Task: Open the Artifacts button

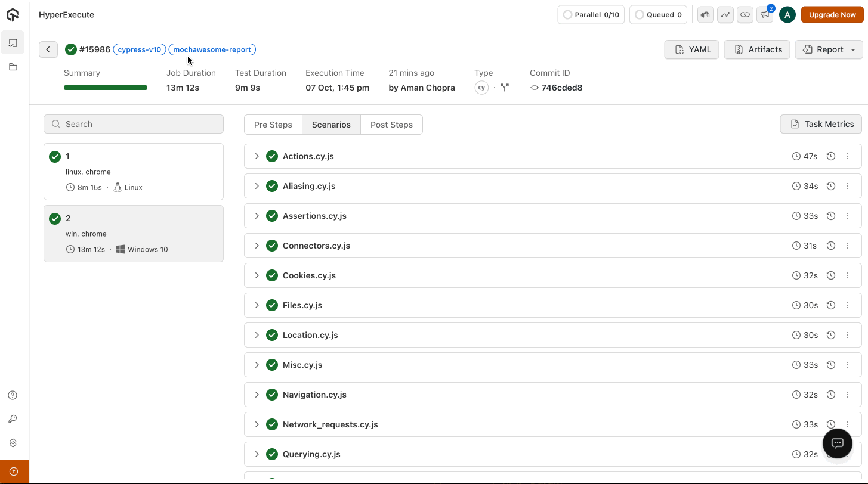Action: click(757, 49)
